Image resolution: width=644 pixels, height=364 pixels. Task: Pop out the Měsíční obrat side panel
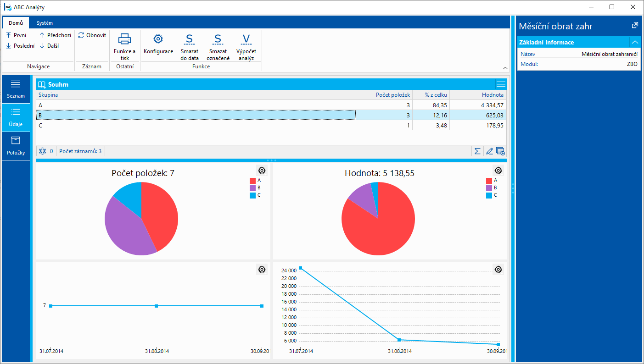tap(634, 26)
